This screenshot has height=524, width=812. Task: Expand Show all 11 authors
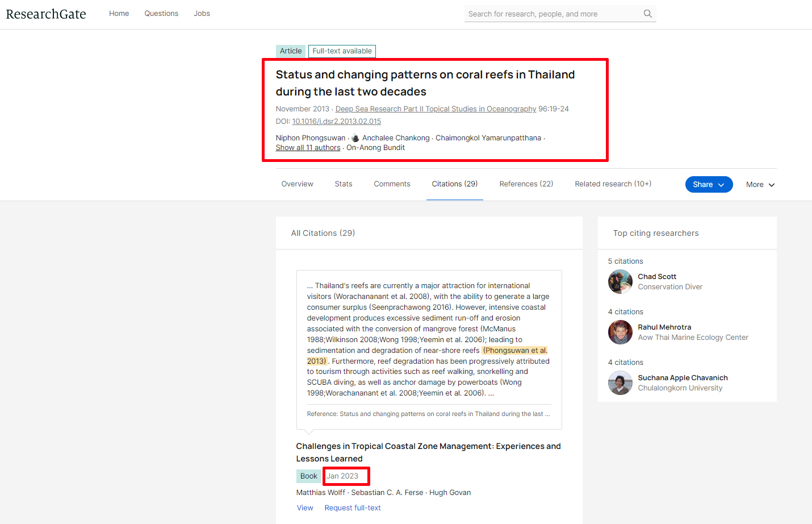(308, 148)
